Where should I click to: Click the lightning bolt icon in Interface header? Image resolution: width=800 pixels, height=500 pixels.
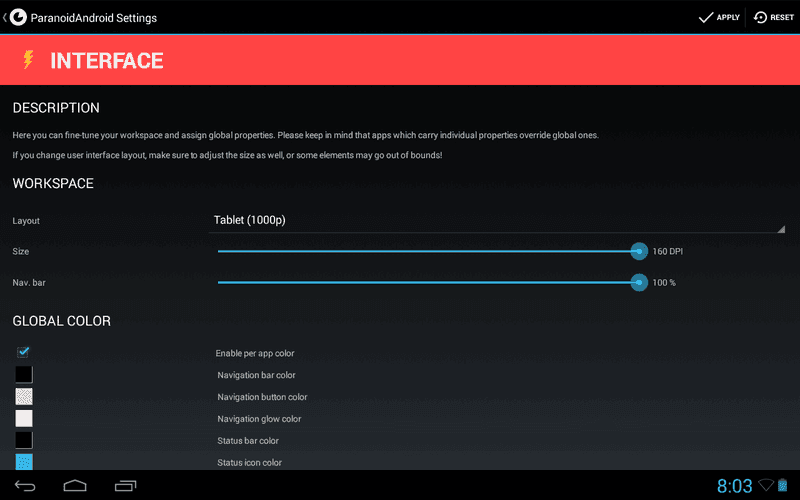pos(29,60)
